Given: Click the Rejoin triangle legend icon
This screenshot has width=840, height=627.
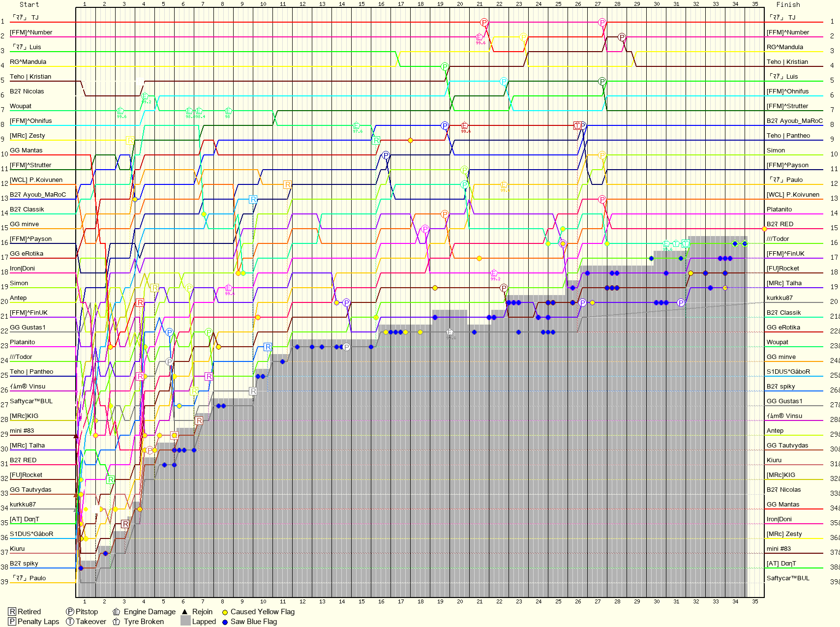Looking at the screenshot, I should click(185, 612).
